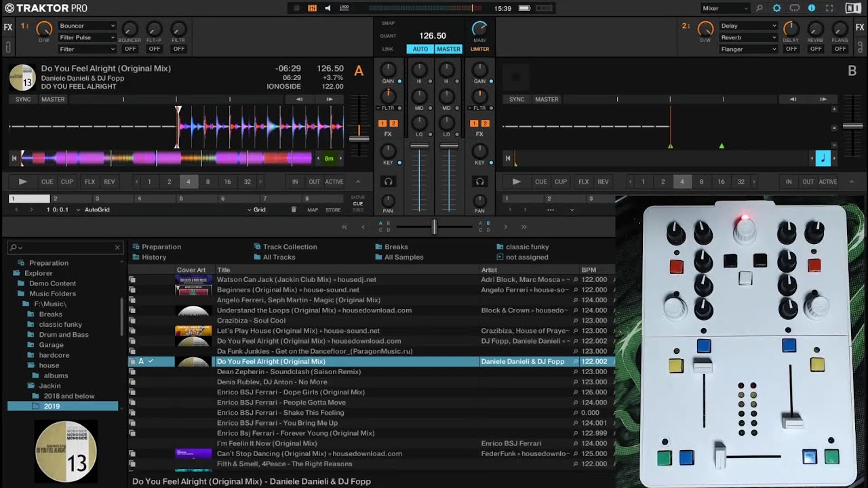Turn on the Bouncer effect OFF button
The width and height of the screenshot is (868, 488).
pyautogui.click(x=130, y=49)
